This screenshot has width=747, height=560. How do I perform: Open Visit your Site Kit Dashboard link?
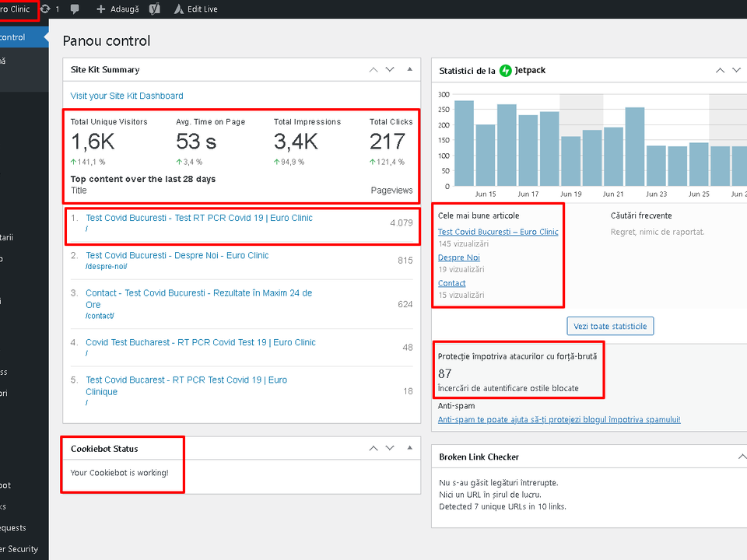[x=127, y=96]
